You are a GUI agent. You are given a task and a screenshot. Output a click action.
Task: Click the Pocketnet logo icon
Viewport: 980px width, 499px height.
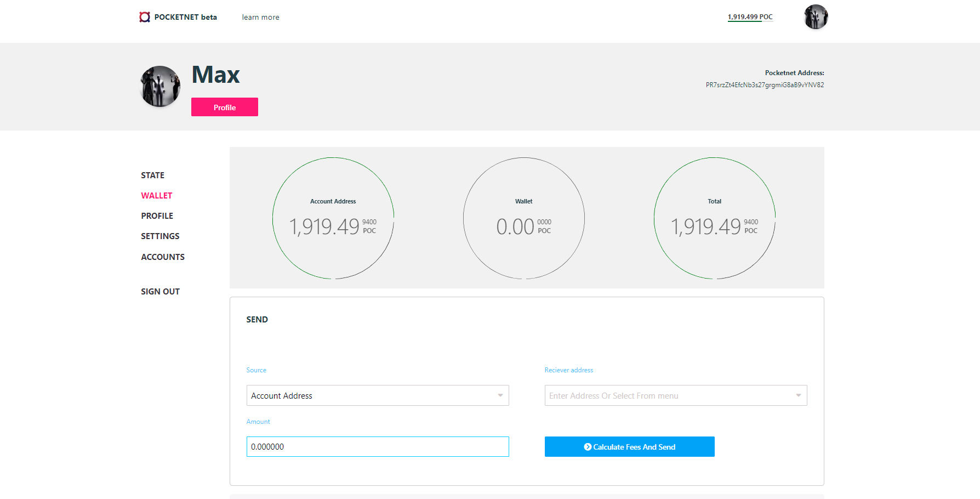[145, 17]
